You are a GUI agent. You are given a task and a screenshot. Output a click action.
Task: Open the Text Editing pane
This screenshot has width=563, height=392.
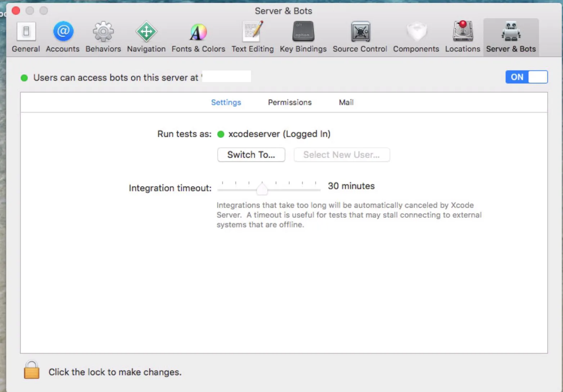[252, 37]
